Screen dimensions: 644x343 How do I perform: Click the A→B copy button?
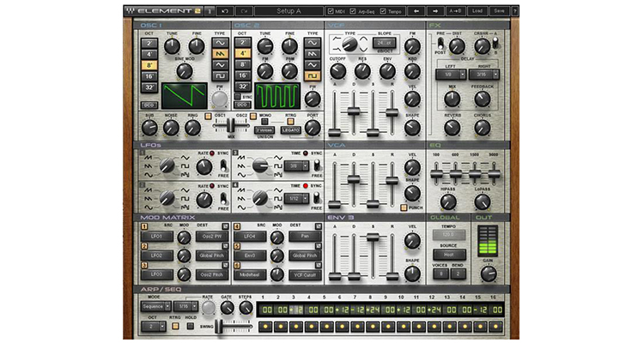455,11
